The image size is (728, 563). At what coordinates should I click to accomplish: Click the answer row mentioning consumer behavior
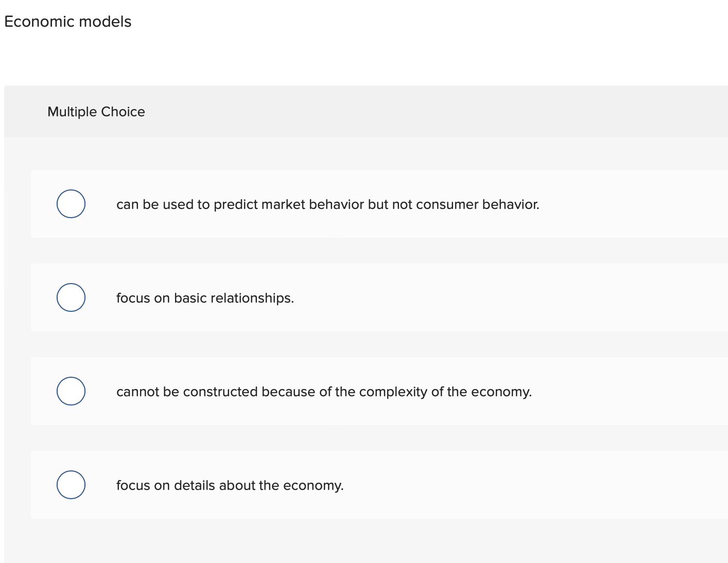(360, 204)
